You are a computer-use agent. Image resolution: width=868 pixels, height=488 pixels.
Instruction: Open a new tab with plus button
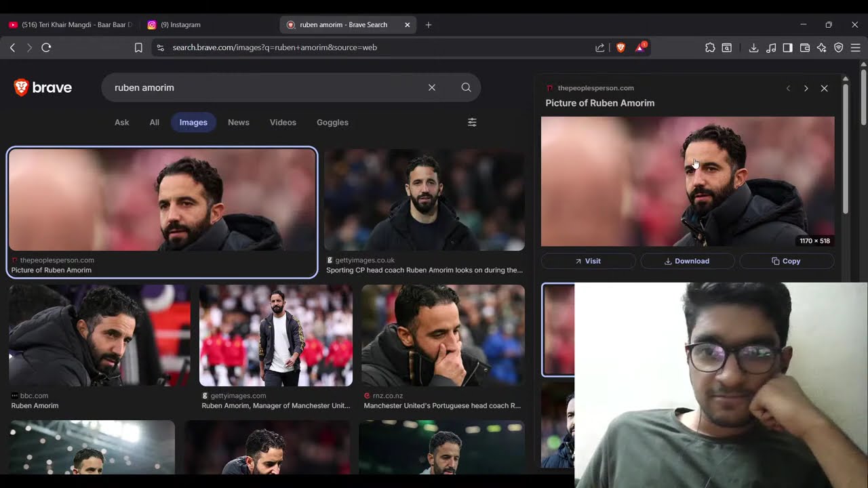429,24
